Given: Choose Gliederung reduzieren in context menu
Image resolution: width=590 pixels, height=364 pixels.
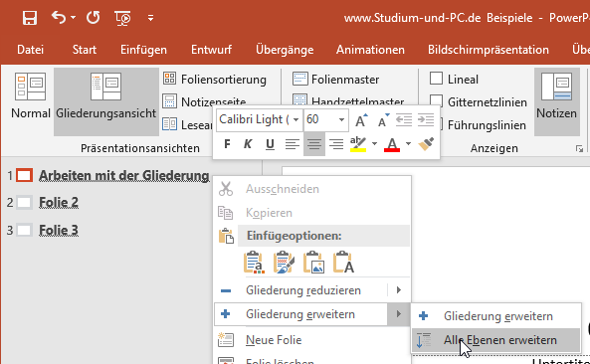Looking at the screenshot, I should click(302, 290).
